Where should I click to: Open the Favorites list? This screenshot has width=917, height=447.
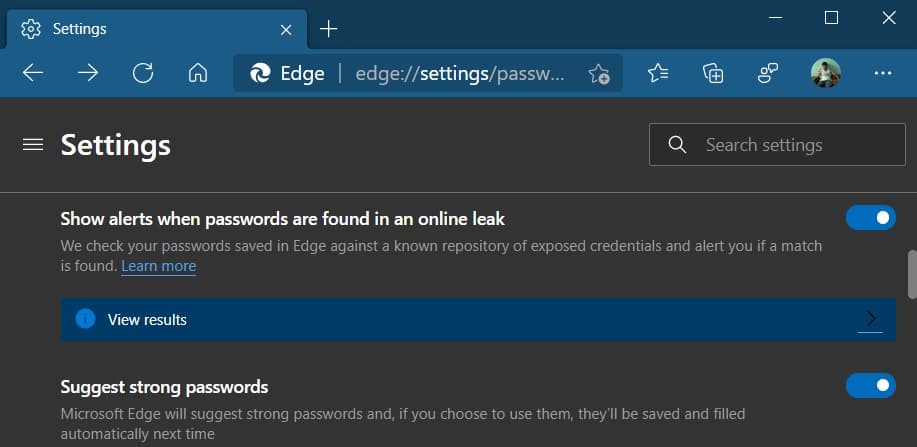click(658, 73)
